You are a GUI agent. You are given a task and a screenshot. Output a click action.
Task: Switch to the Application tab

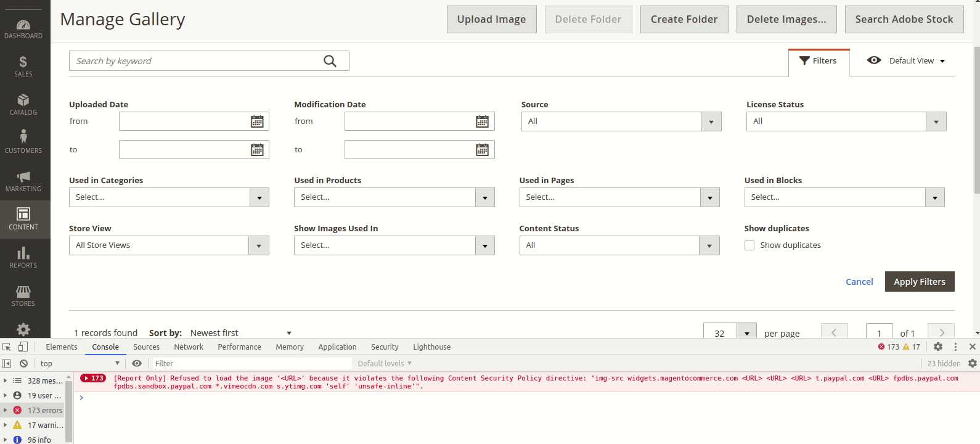pyautogui.click(x=337, y=347)
